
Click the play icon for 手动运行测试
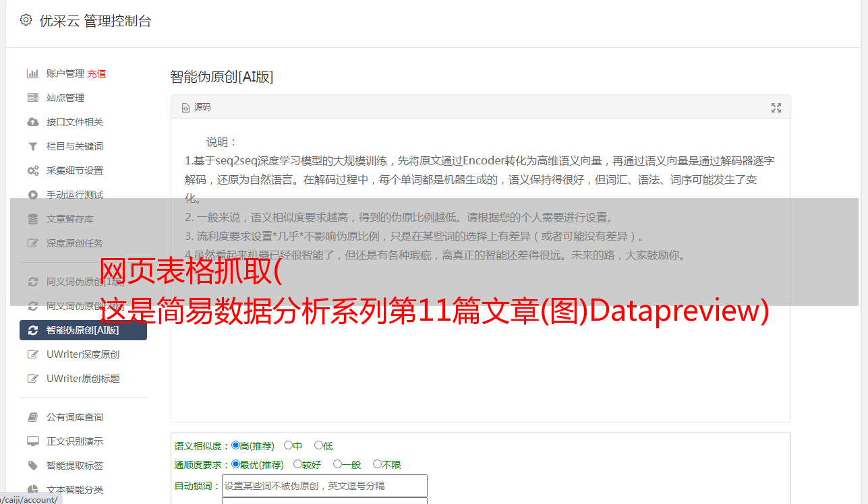[x=32, y=195]
